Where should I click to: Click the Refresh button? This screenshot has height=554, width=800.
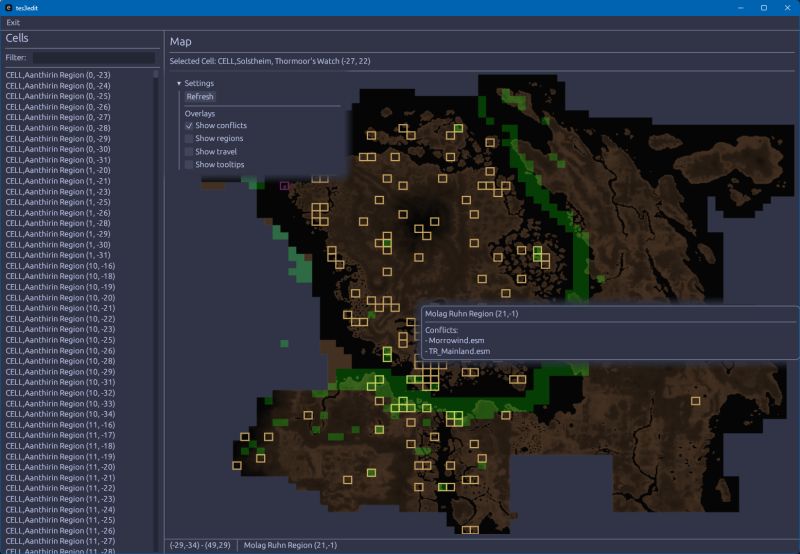coord(200,96)
